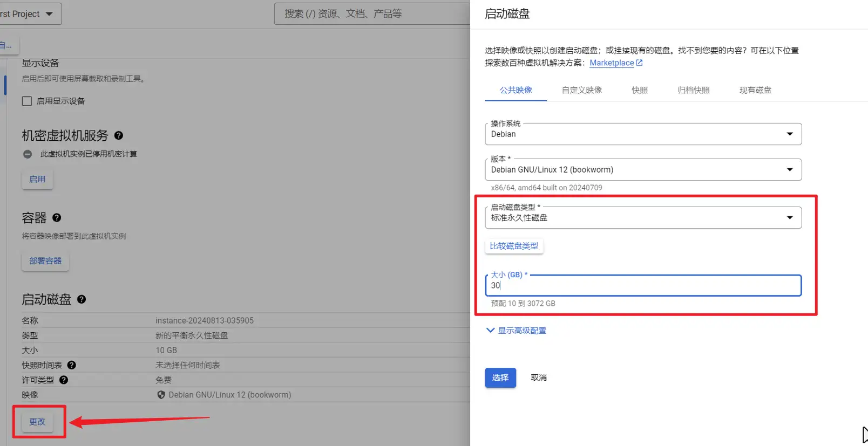Open help icon next to 容器
The width and height of the screenshot is (868, 446).
(57, 218)
